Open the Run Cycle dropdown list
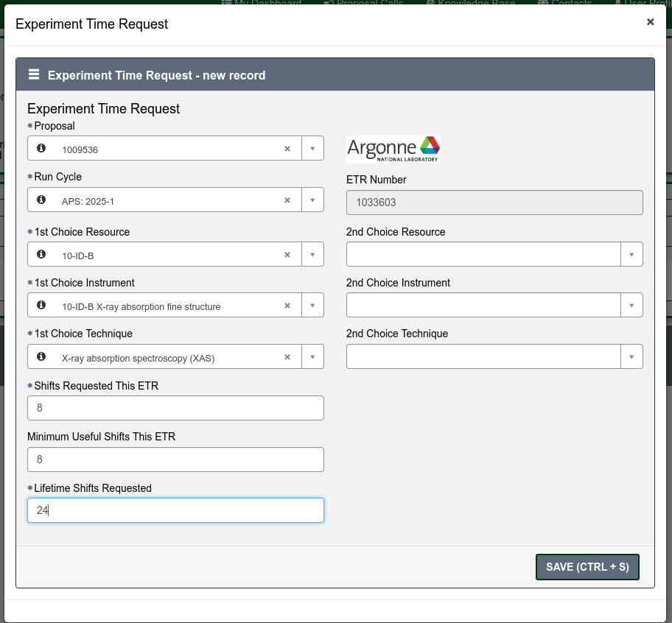 [x=312, y=200]
